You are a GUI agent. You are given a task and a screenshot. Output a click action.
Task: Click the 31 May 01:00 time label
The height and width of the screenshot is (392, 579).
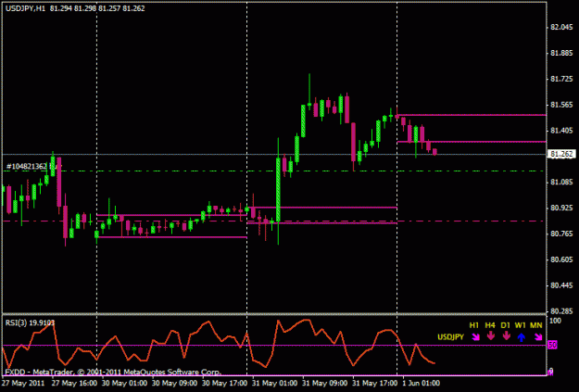[275, 383]
